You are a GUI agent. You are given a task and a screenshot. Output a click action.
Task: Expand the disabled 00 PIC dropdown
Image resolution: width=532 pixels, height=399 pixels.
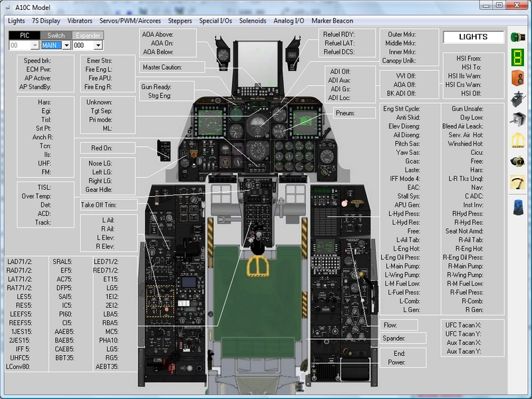[x=35, y=45]
